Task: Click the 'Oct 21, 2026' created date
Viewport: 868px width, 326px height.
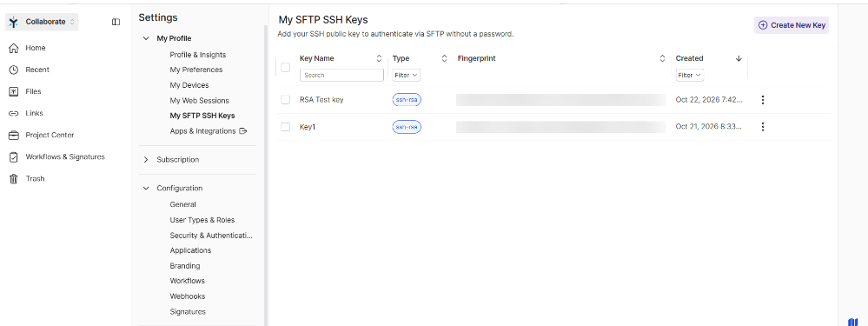Action: point(709,127)
